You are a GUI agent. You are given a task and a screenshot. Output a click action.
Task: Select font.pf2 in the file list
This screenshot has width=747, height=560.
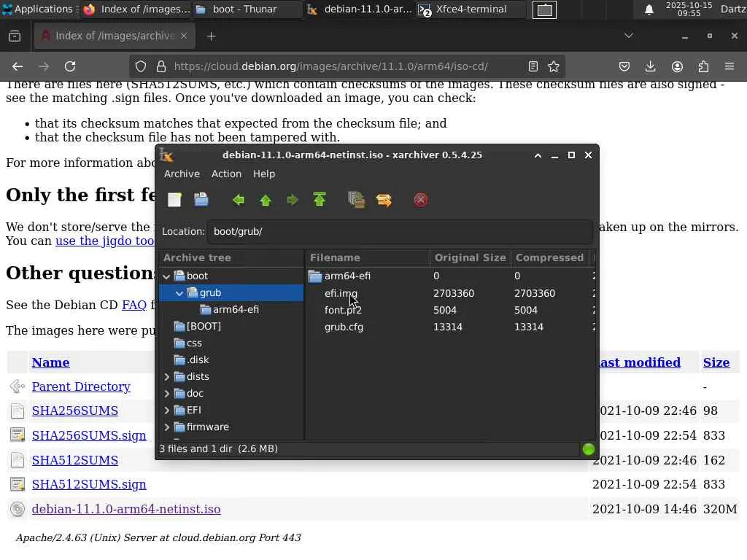pyautogui.click(x=343, y=310)
